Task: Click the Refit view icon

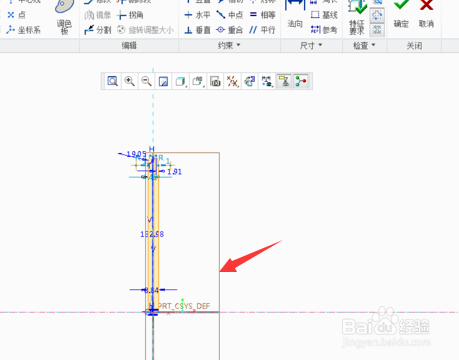Action: point(113,81)
